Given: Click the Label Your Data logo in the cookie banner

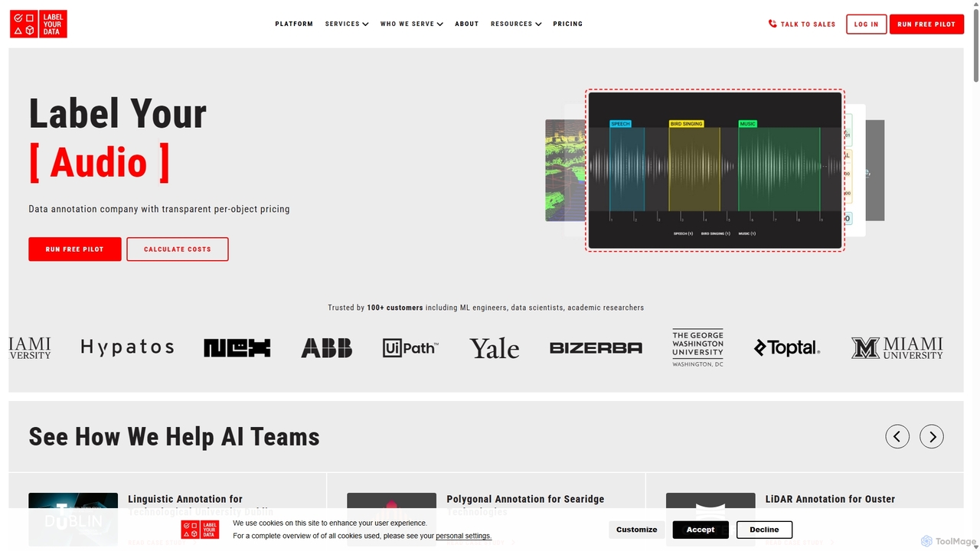Looking at the screenshot, I should (x=201, y=529).
